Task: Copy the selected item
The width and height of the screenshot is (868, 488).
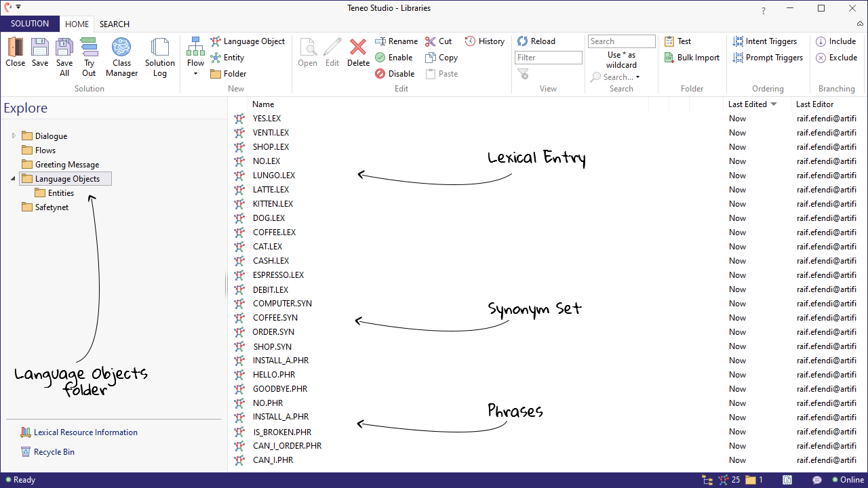Action: tap(441, 58)
